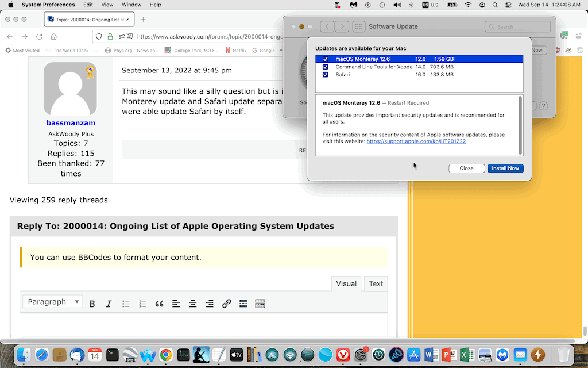Screen dimensions: 588x368
Task: Toggle Italic formatting in reply editor
Action: point(109,304)
